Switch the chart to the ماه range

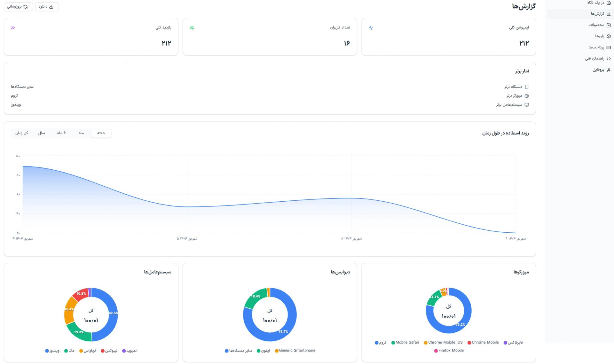pos(81,133)
